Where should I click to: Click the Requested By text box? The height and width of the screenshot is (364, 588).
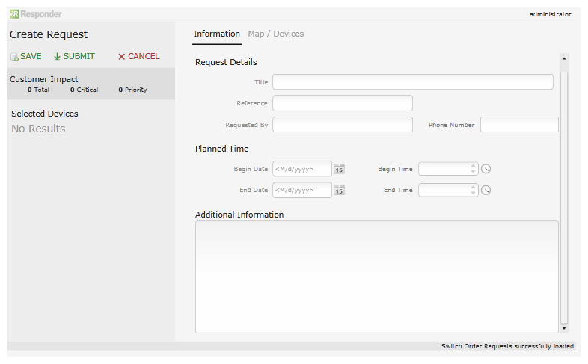coord(343,124)
